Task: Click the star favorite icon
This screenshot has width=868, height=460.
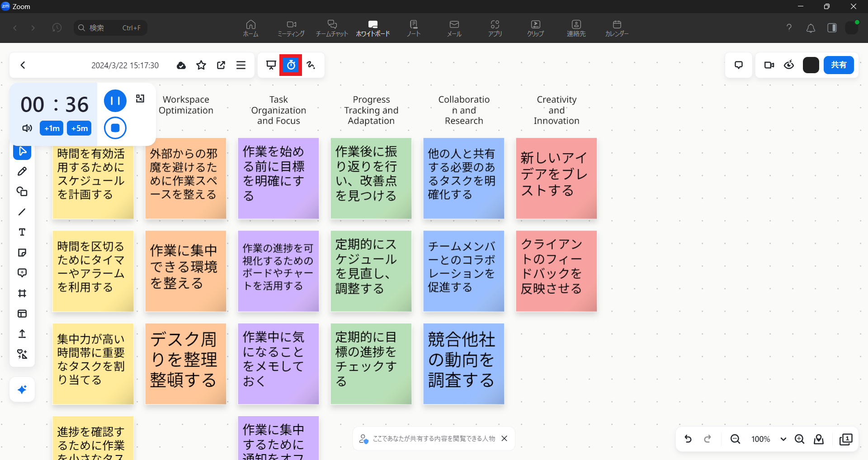Action: (201, 66)
